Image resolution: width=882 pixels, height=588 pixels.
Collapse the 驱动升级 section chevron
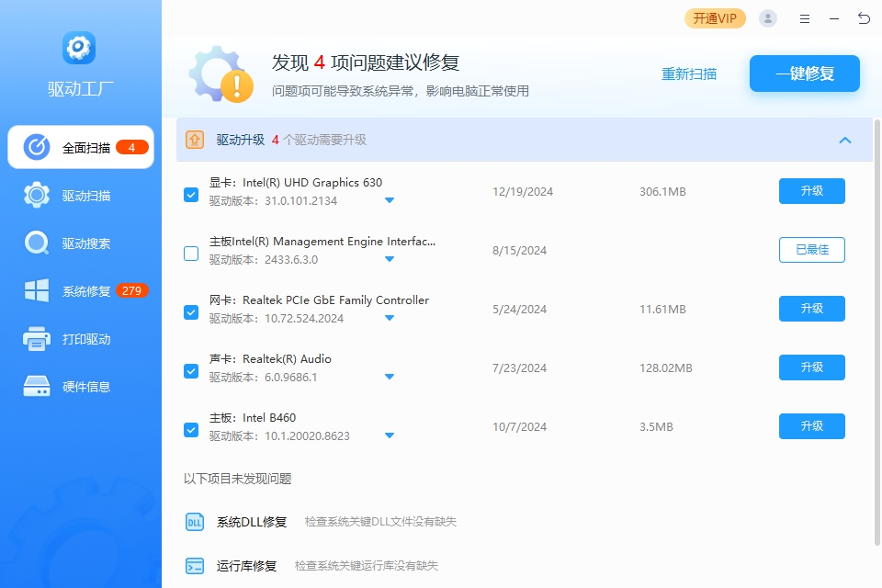pyautogui.click(x=845, y=141)
